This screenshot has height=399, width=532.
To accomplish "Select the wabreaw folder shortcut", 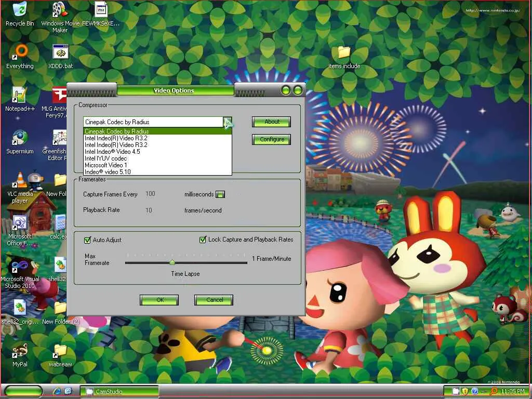I will click(x=60, y=355).
